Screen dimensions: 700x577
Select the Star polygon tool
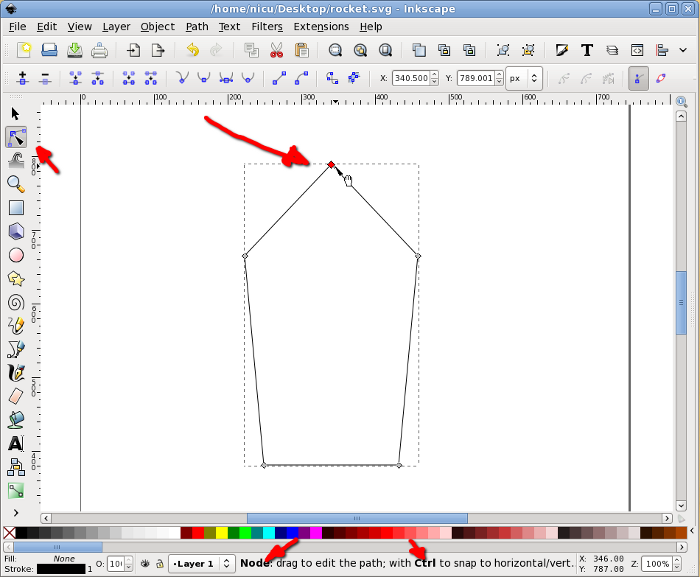coord(16,279)
